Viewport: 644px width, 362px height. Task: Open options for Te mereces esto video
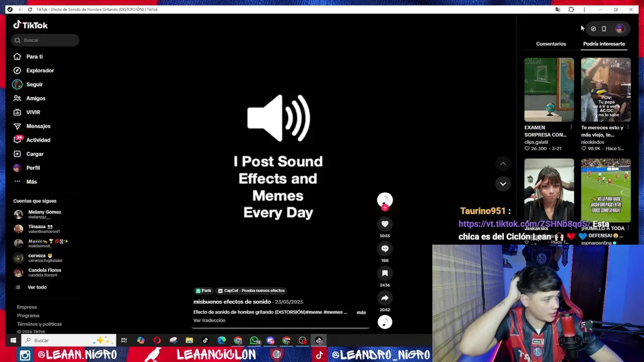[x=628, y=128]
